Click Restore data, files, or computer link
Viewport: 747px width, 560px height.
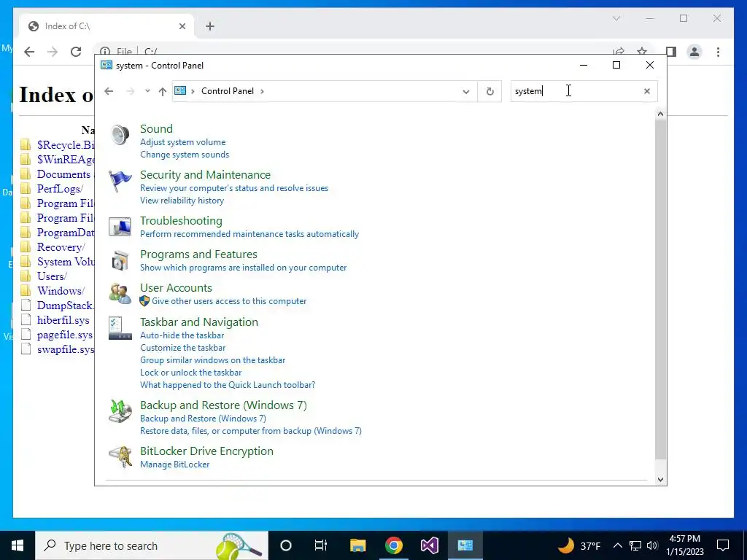251,430
